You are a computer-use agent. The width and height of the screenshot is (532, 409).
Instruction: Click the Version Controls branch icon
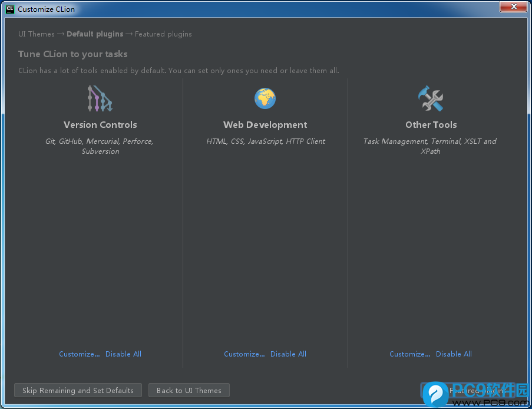click(100, 98)
